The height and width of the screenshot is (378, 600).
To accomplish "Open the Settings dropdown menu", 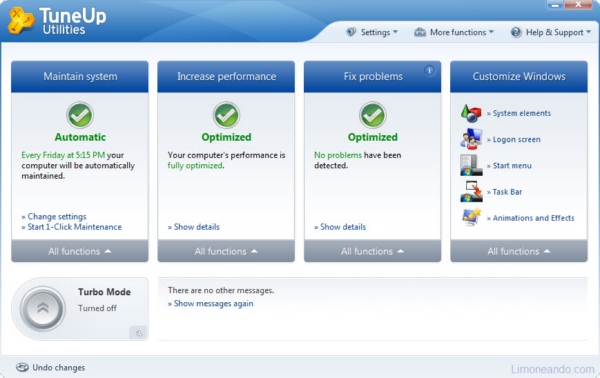I will click(x=372, y=32).
